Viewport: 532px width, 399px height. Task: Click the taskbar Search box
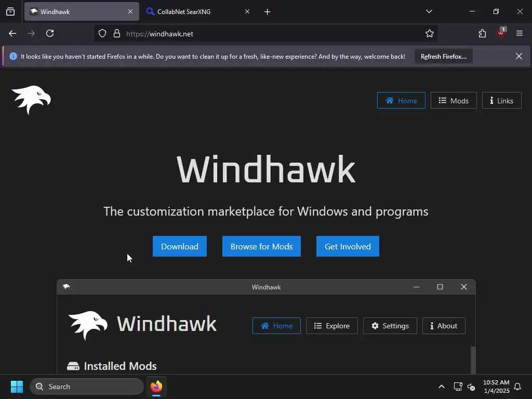pyautogui.click(x=87, y=387)
